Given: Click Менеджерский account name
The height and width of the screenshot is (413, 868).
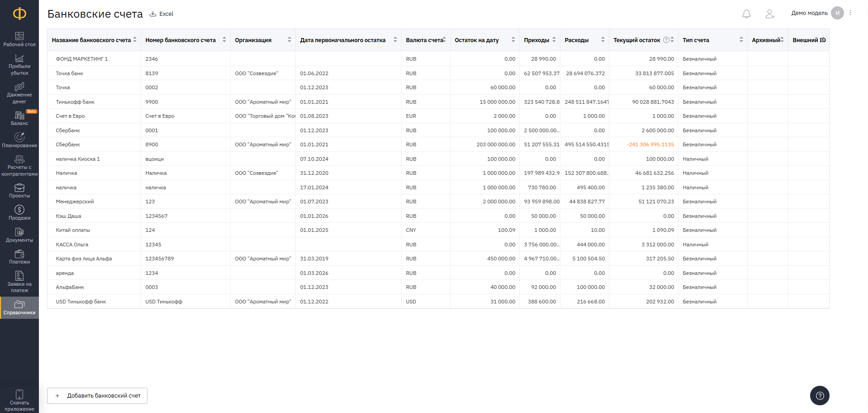Looking at the screenshot, I should click(x=75, y=202).
